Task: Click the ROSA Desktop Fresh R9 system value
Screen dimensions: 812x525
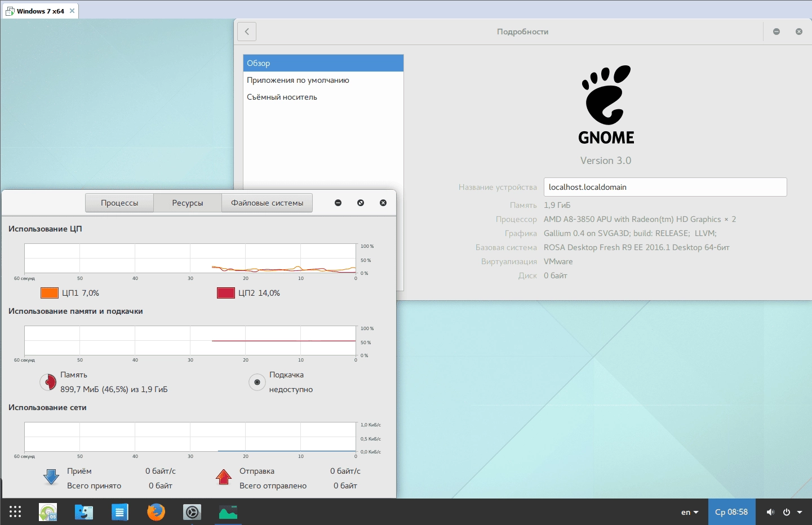Action: click(x=636, y=247)
